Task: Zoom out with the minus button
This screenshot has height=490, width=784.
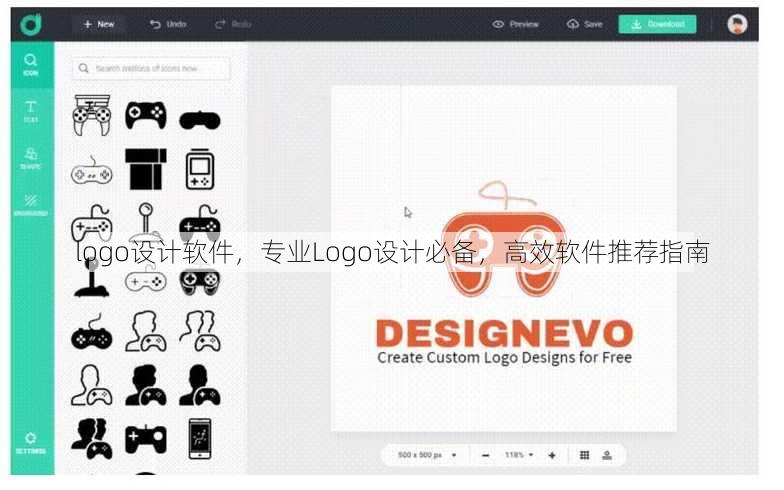Action: click(485, 456)
